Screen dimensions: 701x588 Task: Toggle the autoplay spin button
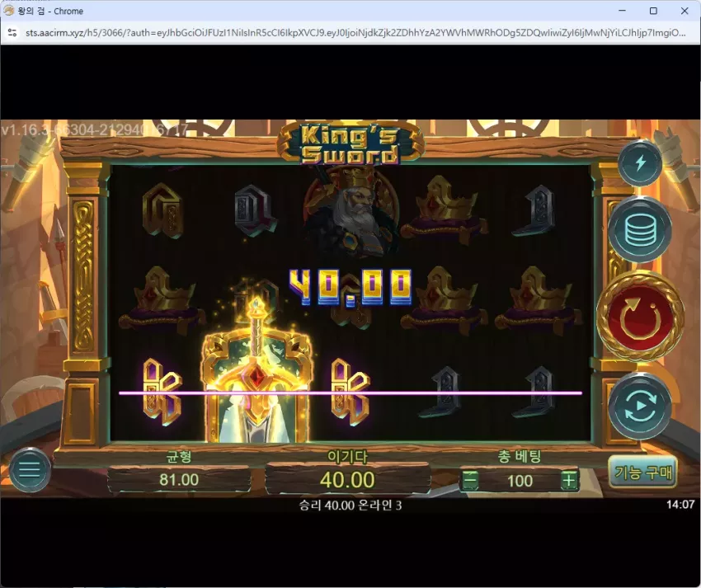tap(640, 407)
